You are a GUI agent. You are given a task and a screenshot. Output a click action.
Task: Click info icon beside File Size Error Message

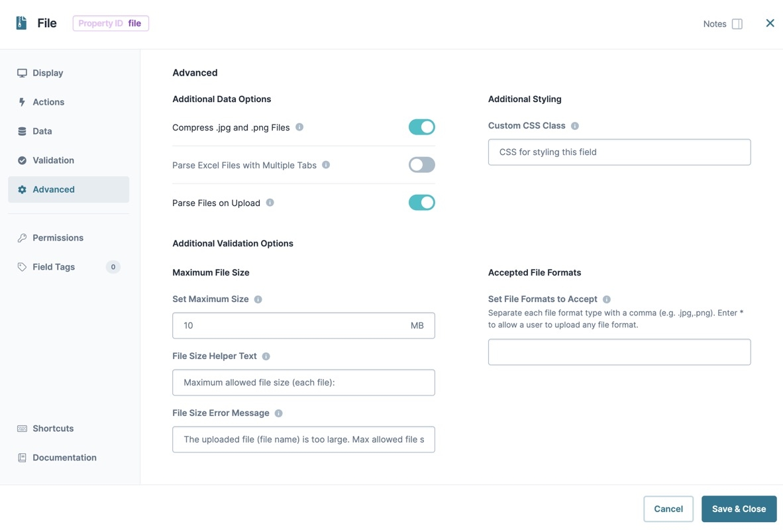pyautogui.click(x=279, y=413)
